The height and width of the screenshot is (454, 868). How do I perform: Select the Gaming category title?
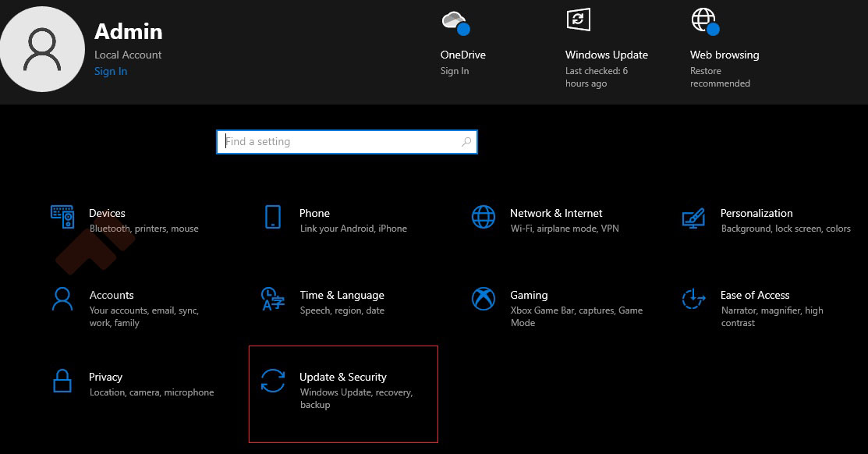(x=529, y=295)
